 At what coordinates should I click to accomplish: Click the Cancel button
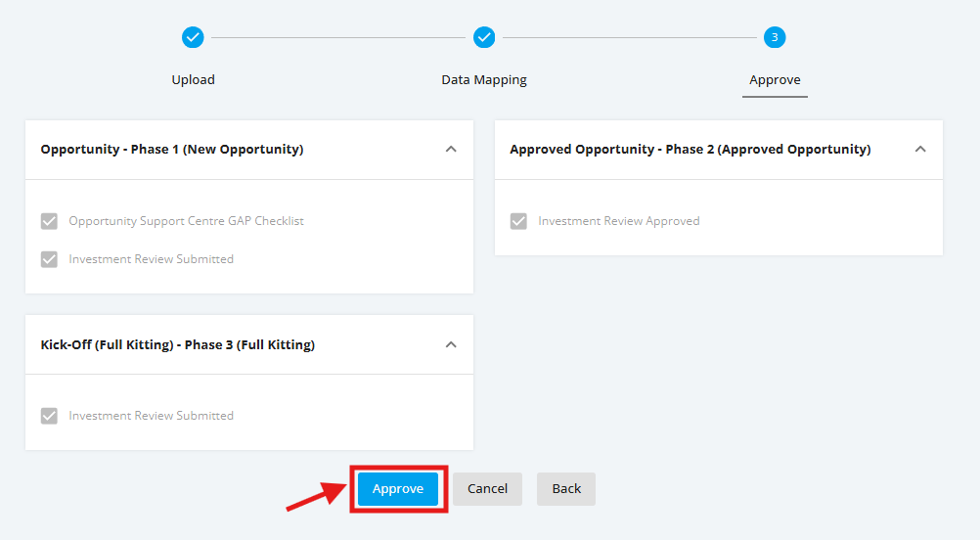click(487, 489)
